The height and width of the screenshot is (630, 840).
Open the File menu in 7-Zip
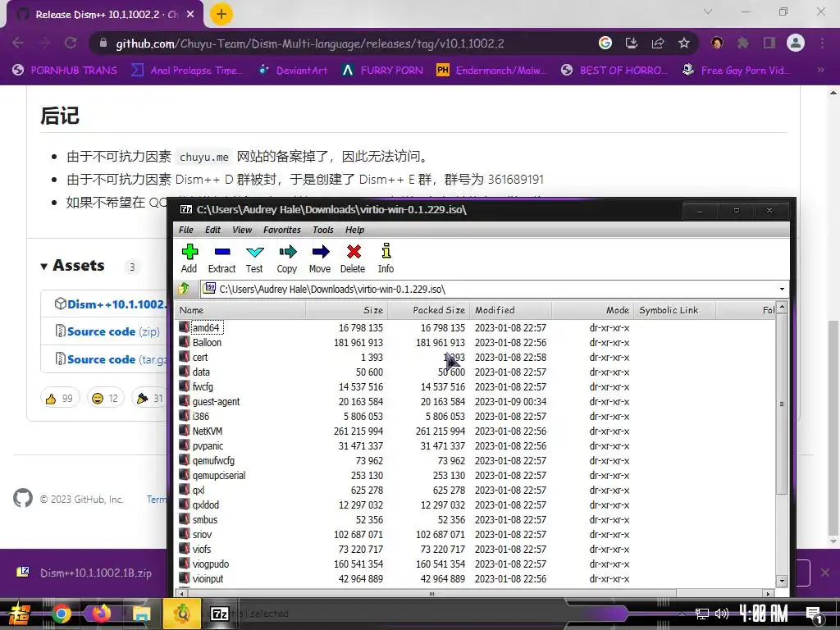pos(186,230)
